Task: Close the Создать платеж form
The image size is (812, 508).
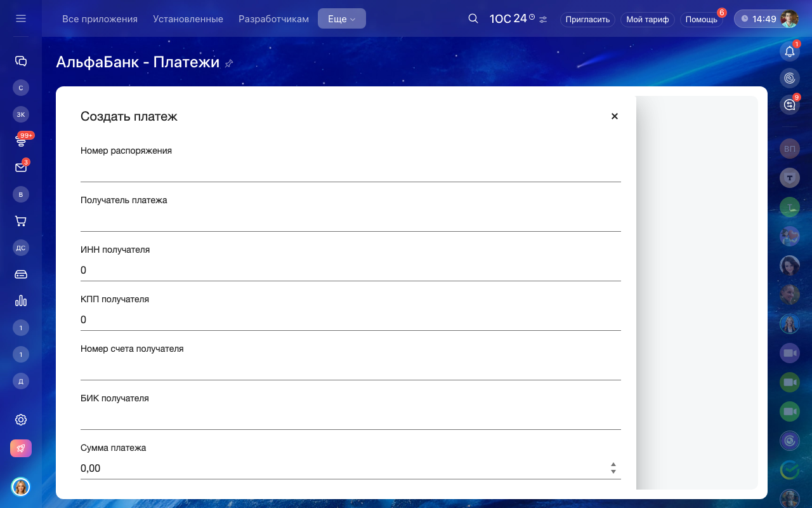Action: pos(614,116)
